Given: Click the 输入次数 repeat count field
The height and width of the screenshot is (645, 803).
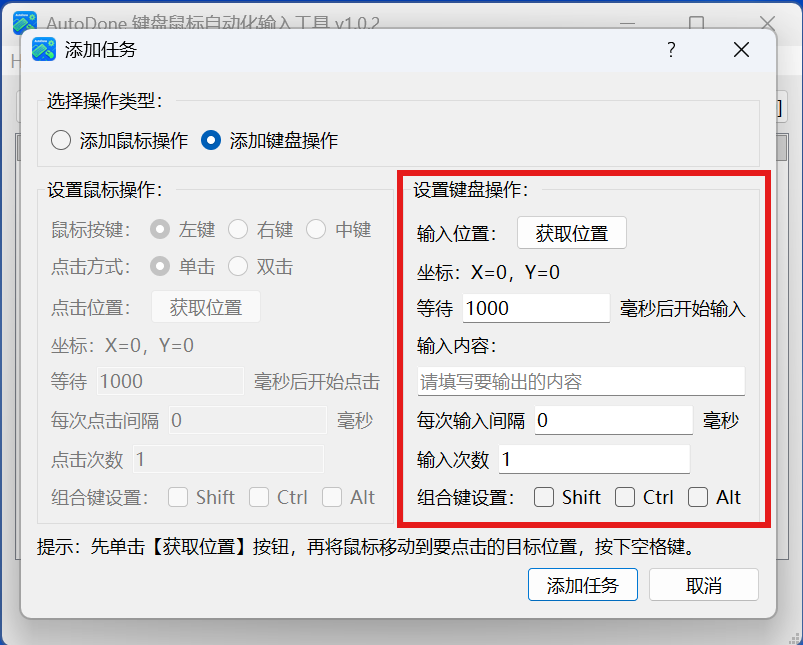Looking at the screenshot, I should tap(594, 458).
